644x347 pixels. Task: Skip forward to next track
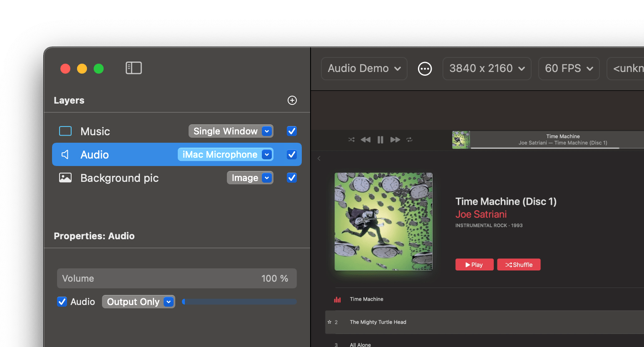coord(395,140)
